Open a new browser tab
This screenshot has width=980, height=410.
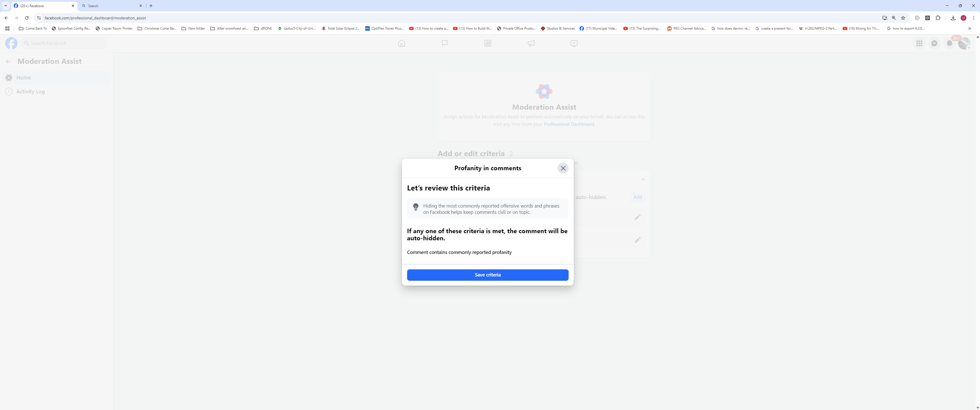tap(151, 6)
